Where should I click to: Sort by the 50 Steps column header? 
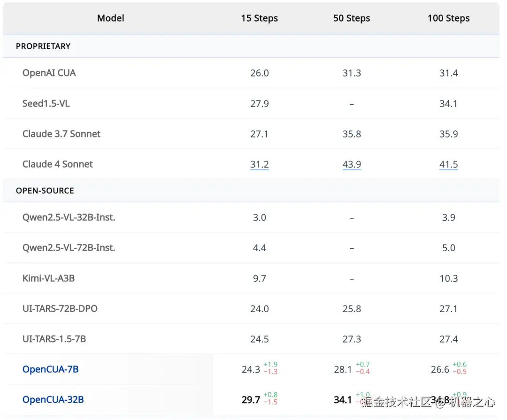point(352,18)
